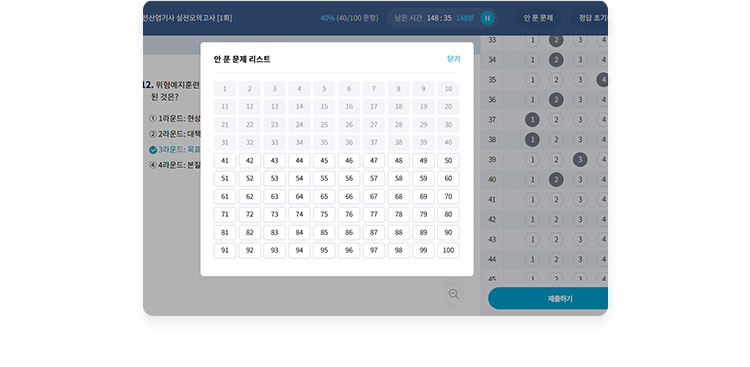Choose option ② 2라운드 for question 12
Image resolution: width=750 pixels, height=367 pixels.
(175, 134)
